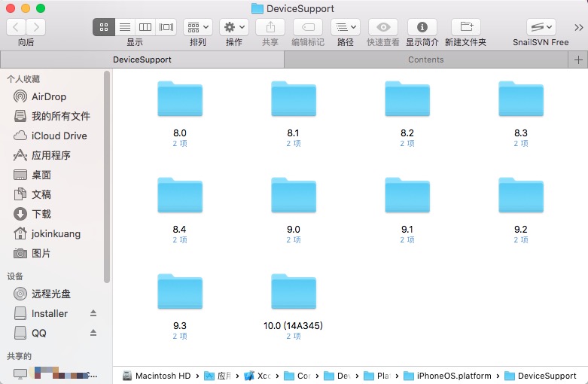
Task: Click the DeviceSupport folder icon in title bar
Action: [x=257, y=8]
